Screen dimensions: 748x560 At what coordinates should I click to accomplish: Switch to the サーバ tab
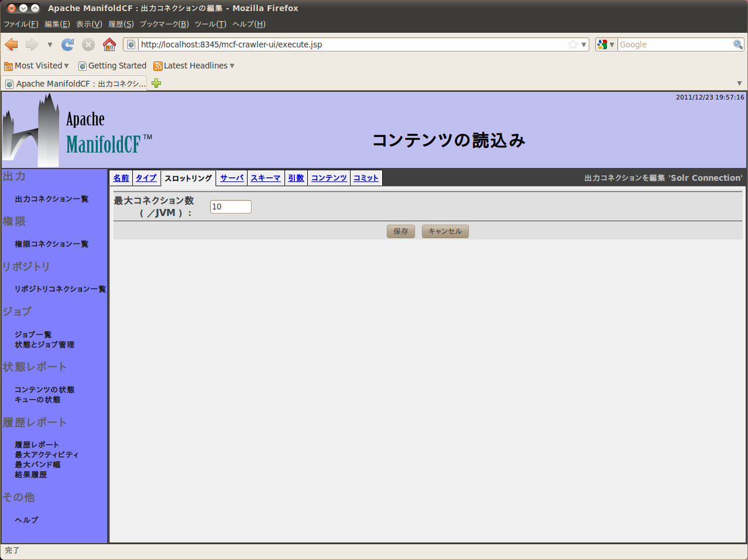click(232, 178)
